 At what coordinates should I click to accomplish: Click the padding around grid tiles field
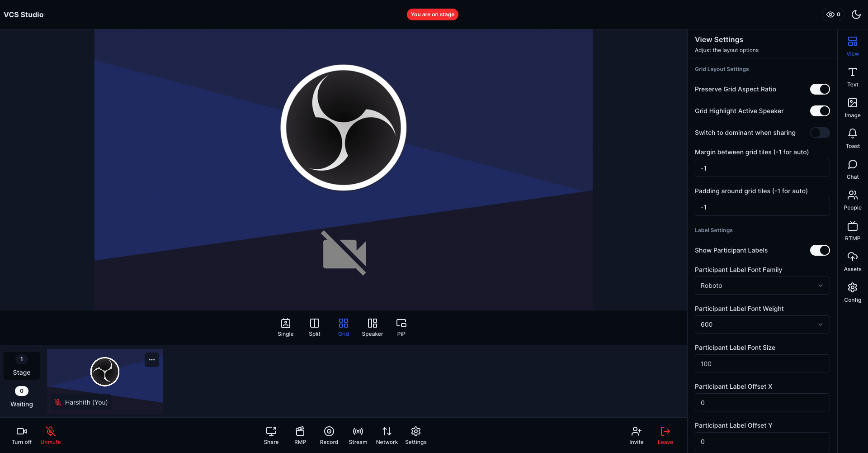click(x=762, y=207)
